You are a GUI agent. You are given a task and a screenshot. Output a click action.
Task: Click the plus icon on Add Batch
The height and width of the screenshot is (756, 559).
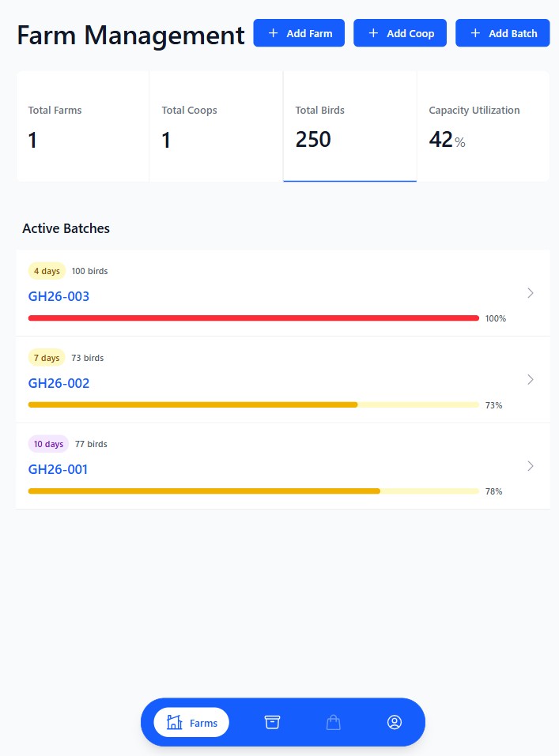tap(475, 33)
